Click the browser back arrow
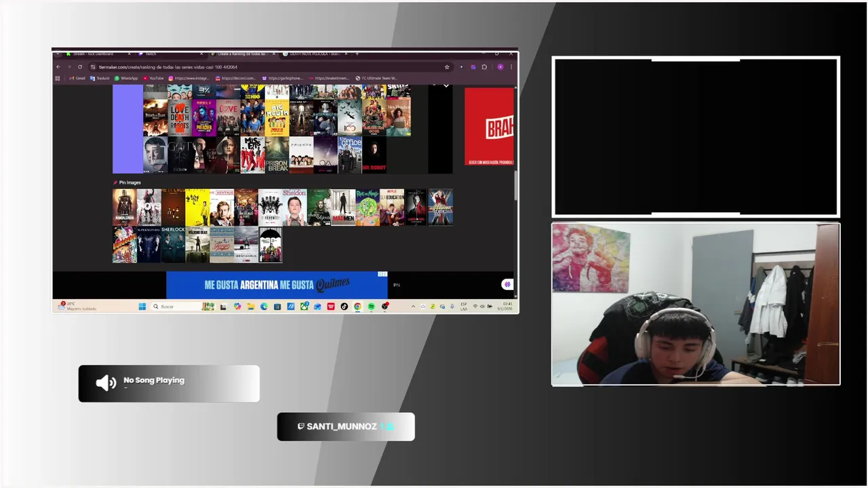The width and height of the screenshot is (868, 488). click(58, 66)
